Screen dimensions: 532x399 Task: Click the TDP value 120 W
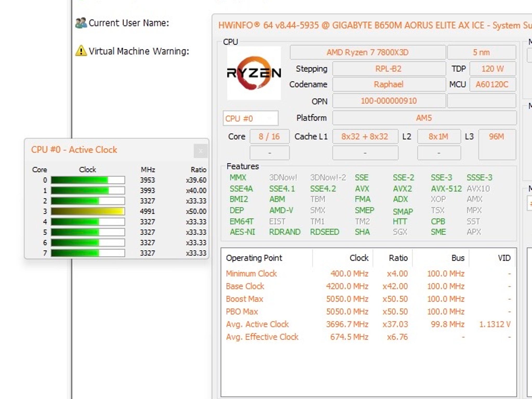pyautogui.click(x=493, y=69)
